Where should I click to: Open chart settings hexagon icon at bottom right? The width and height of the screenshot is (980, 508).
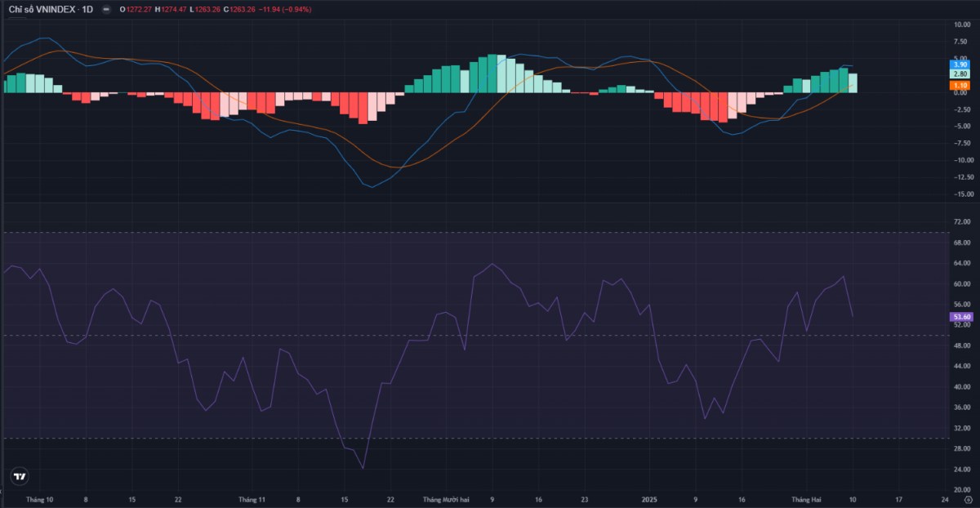point(968,498)
